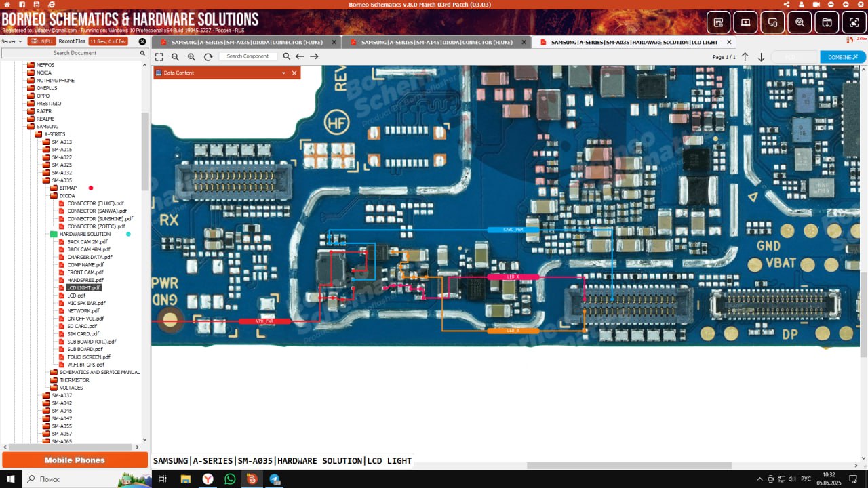
Task: Click the home icon in title bar
Action: pos(7,4)
